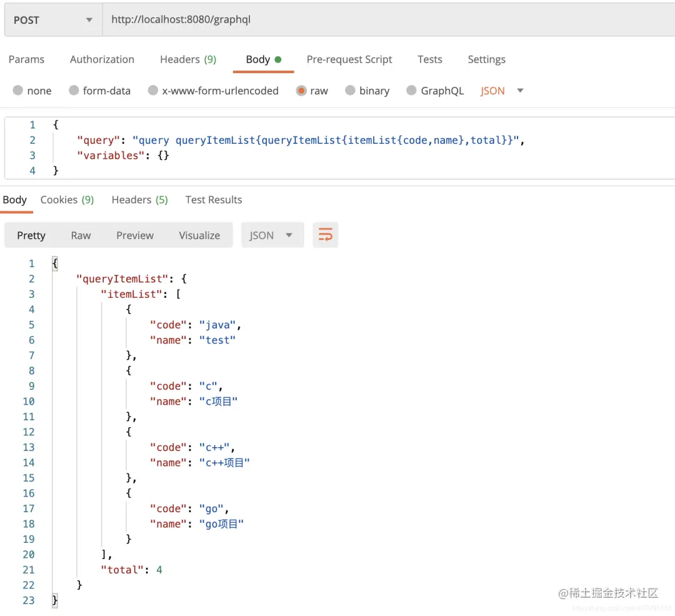Open the request Settings tab
Screen dimensions: 675x616
coord(486,59)
